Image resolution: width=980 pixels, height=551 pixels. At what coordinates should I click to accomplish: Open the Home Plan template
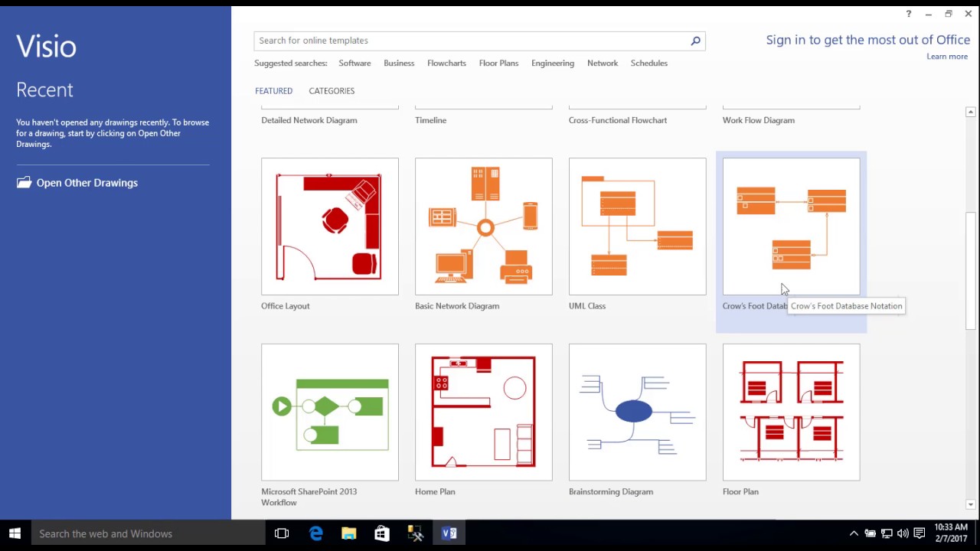pyautogui.click(x=484, y=412)
